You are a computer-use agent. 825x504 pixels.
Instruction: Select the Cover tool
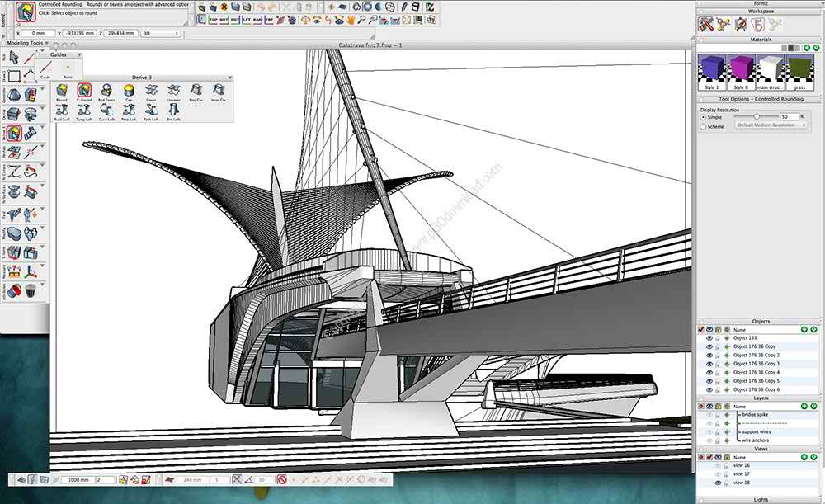pyautogui.click(x=151, y=91)
